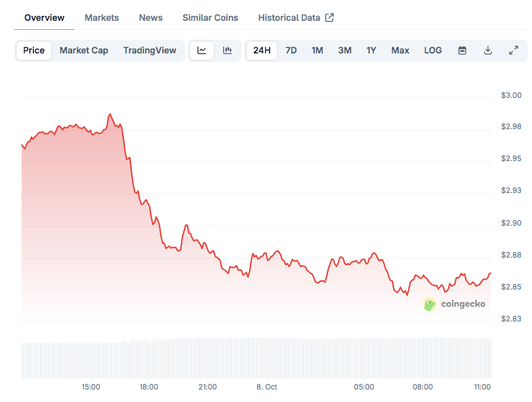The image size is (532, 402).
Task: Click the external link icon beside Historical Data
Action: 329,18
